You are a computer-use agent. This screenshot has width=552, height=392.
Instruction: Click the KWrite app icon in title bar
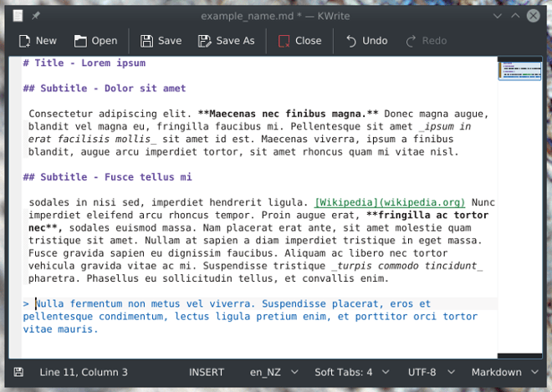click(x=18, y=17)
